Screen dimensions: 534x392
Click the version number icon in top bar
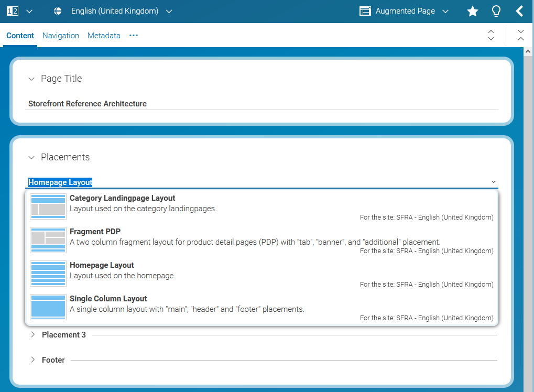[12, 11]
